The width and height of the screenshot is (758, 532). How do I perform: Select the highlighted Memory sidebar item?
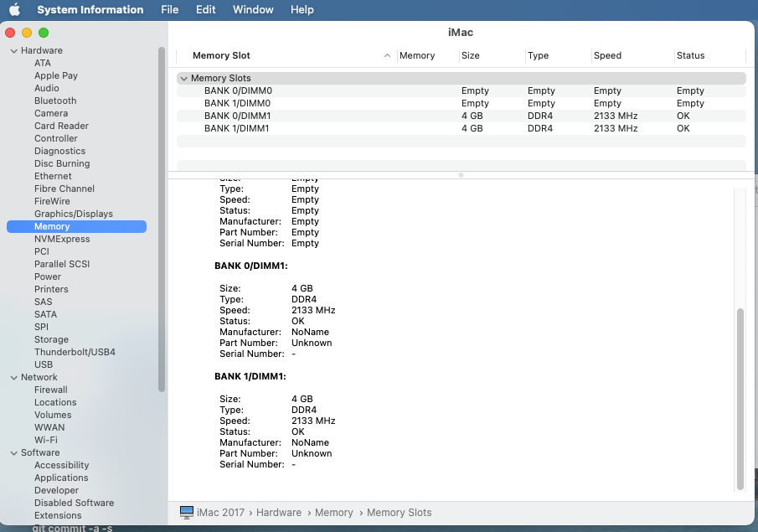click(x=76, y=227)
